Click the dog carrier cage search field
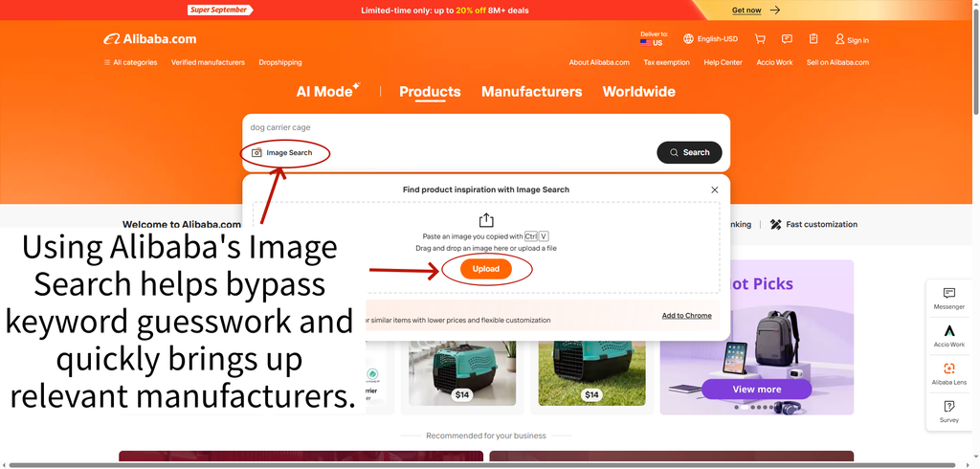This screenshot has width=980, height=469. (486, 127)
